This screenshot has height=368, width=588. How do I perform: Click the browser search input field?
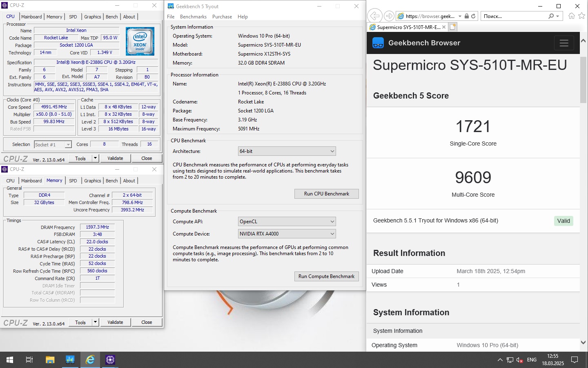click(514, 16)
